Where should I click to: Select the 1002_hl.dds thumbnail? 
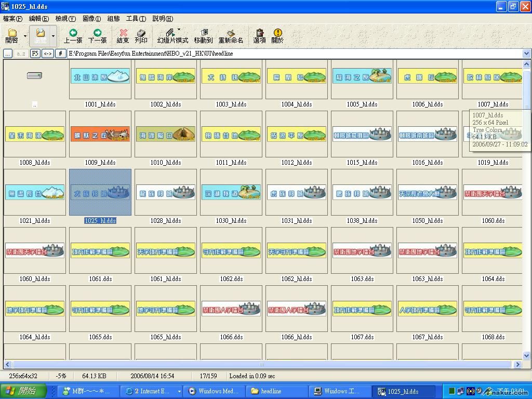pos(166,76)
